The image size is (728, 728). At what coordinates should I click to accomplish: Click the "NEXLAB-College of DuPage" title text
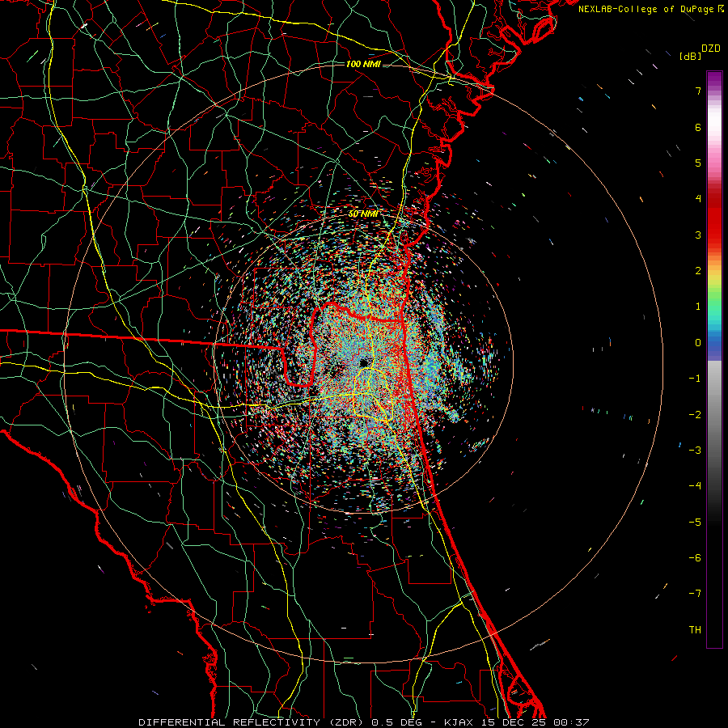coord(645,9)
